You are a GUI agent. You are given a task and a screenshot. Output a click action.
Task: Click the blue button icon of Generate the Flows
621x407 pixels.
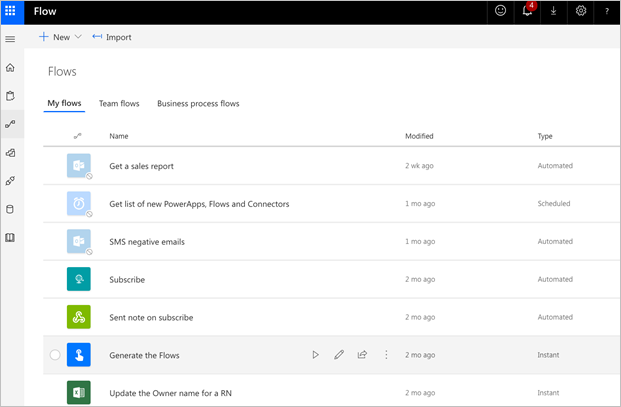coord(78,355)
